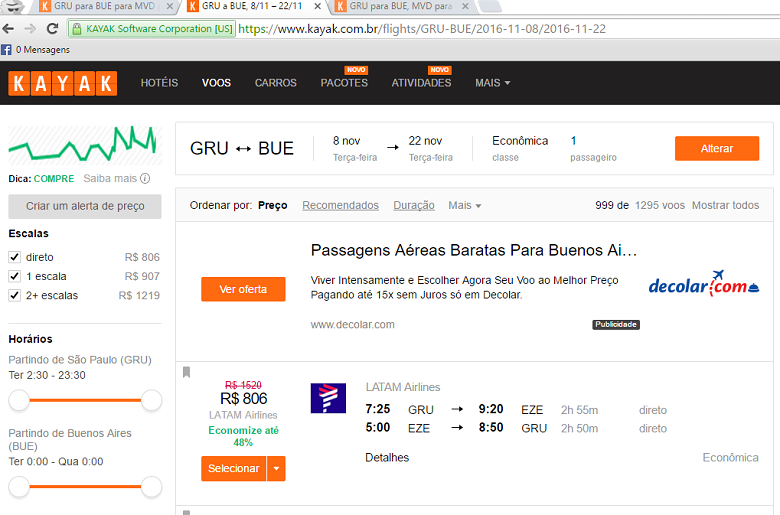780x515 pixels.
Task: Save the LATAM flight with bookmark icon
Action: (187, 372)
